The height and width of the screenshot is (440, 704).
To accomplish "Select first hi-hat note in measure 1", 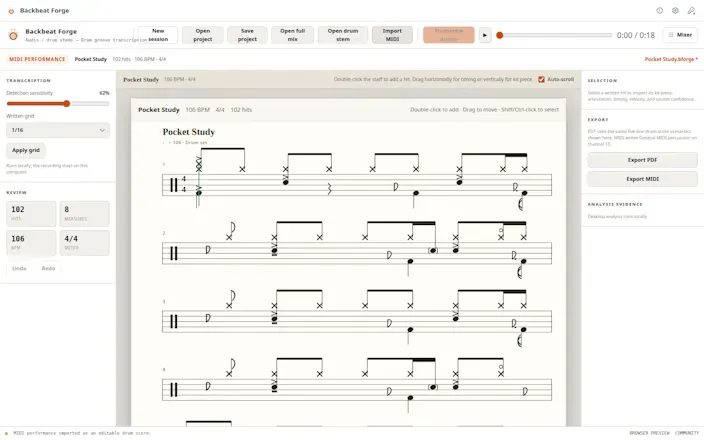I will pyautogui.click(x=199, y=169).
